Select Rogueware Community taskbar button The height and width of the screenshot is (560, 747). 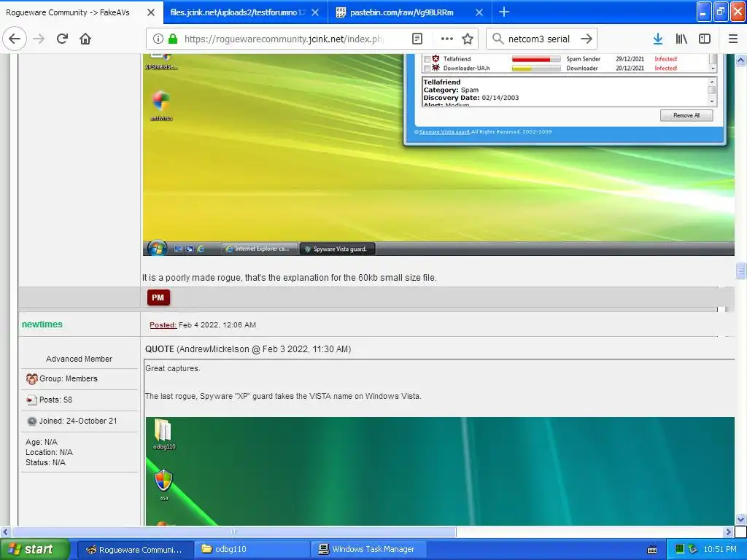(135, 549)
